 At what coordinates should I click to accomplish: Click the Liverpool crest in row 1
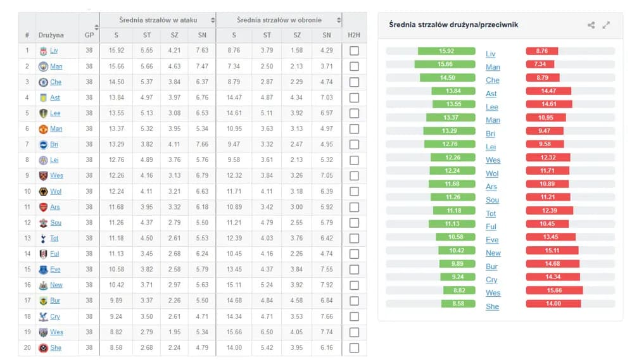tap(43, 51)
